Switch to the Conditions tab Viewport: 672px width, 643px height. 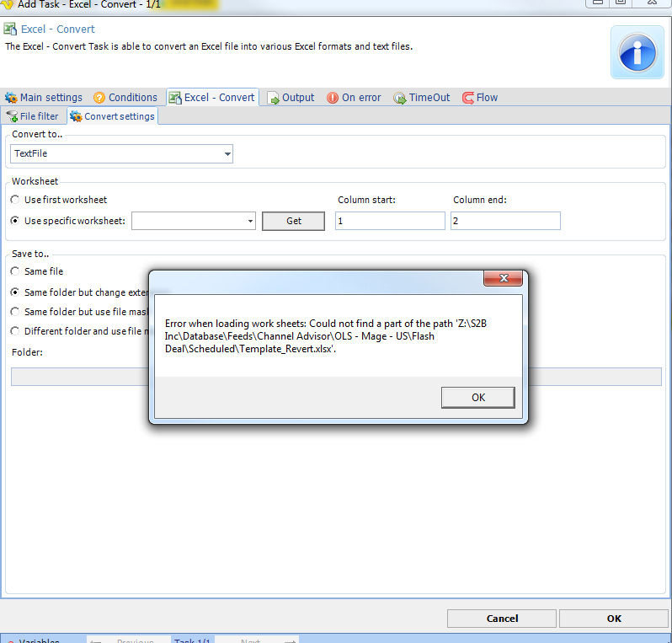coord(132,98)
